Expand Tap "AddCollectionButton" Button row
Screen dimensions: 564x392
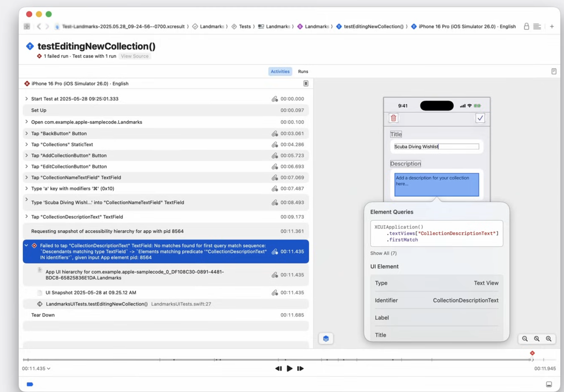click(27, 155)
